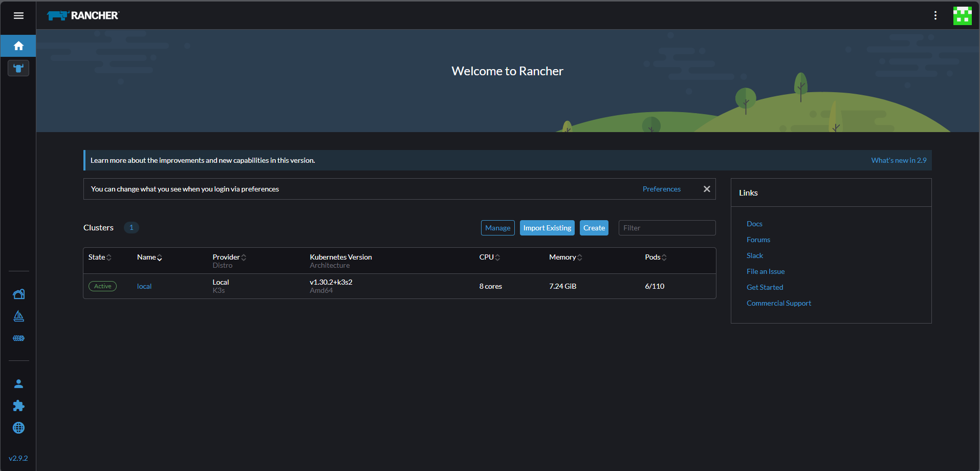Image resolution: width=980 pixels, height=471 pixels.
Task: Sort clusters by Provider column
Action: tap(229, 257)
